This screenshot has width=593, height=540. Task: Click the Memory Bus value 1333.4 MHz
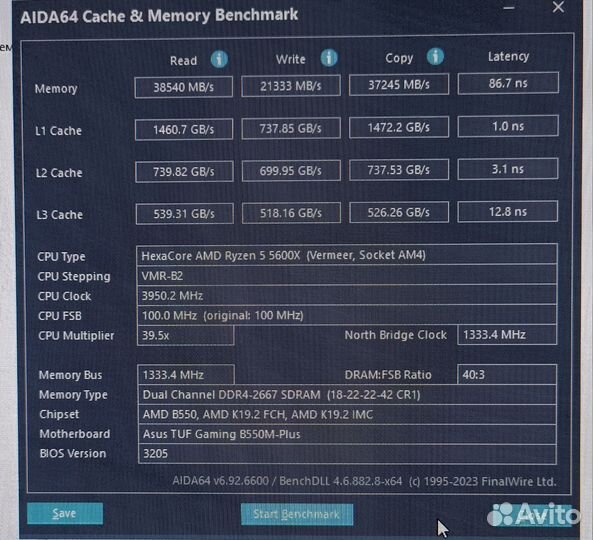click(186, 375)
